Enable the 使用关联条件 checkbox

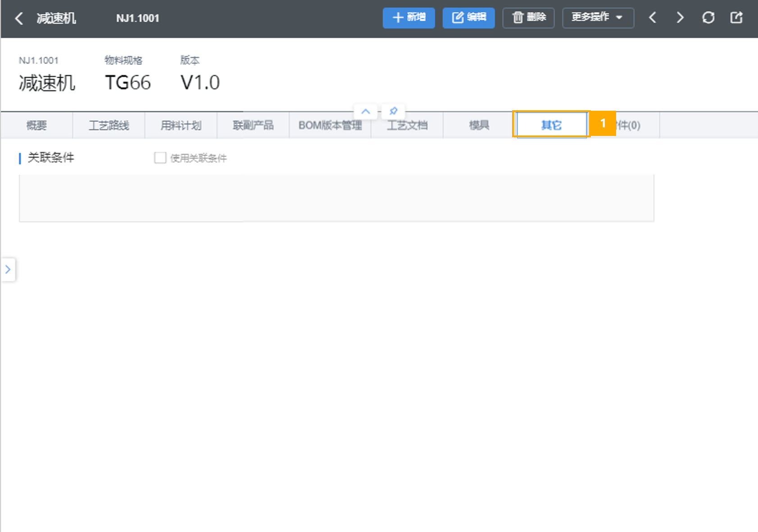tap(160, 158)
